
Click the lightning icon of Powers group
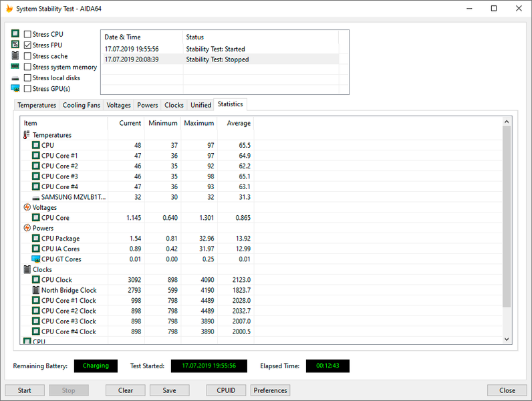(27, 228)
